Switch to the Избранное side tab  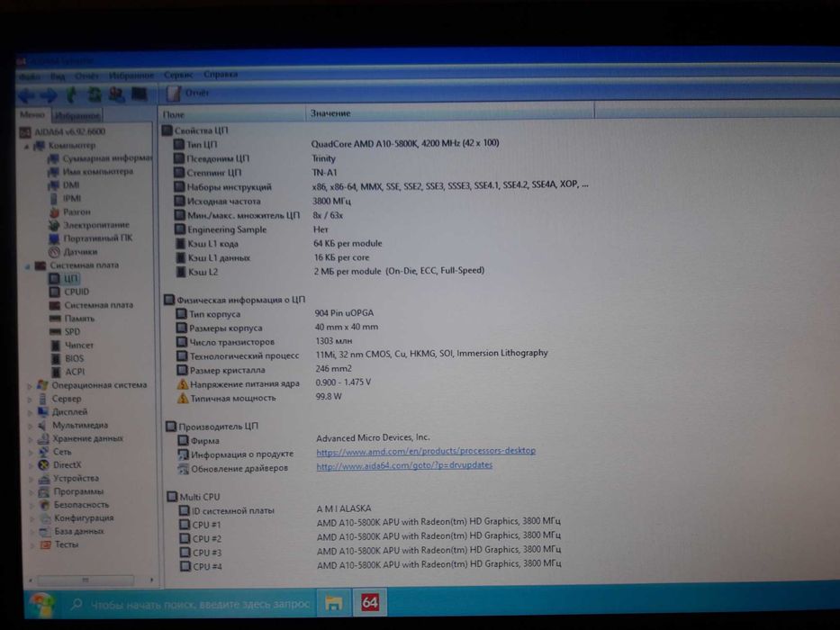pos(77,116)
